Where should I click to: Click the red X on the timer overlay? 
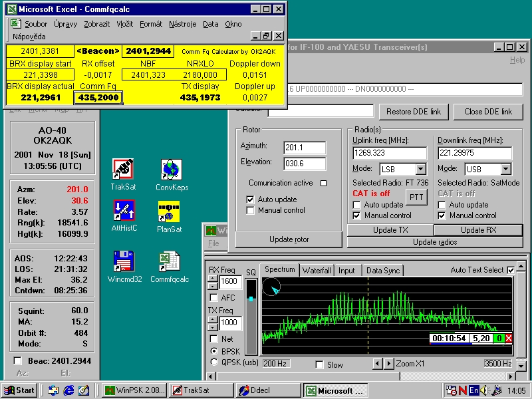(x=508, y=338)
